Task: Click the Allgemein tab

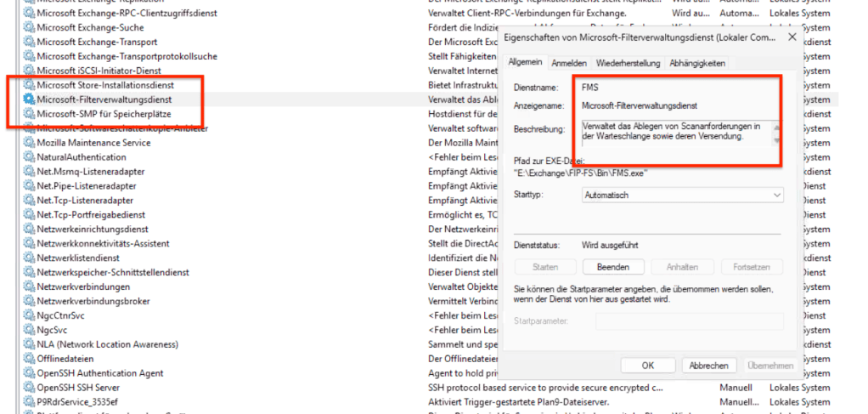Action: (526, 63)
